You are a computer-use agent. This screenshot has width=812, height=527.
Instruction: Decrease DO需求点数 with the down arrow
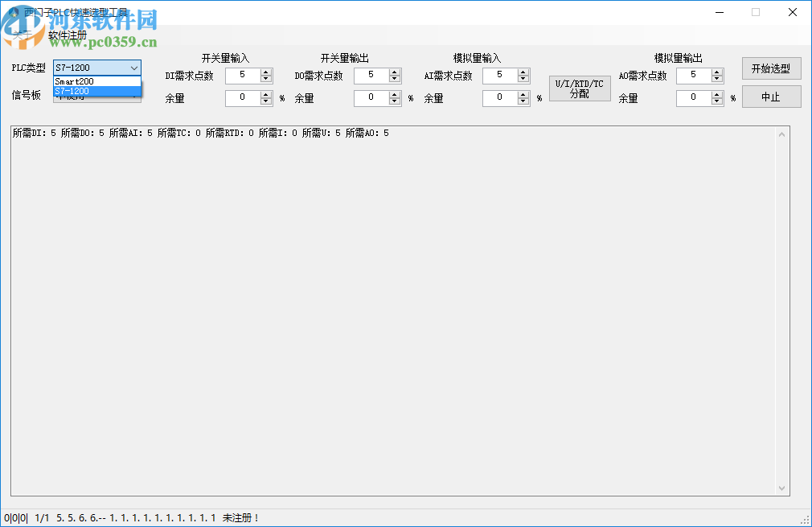(394, 79)
